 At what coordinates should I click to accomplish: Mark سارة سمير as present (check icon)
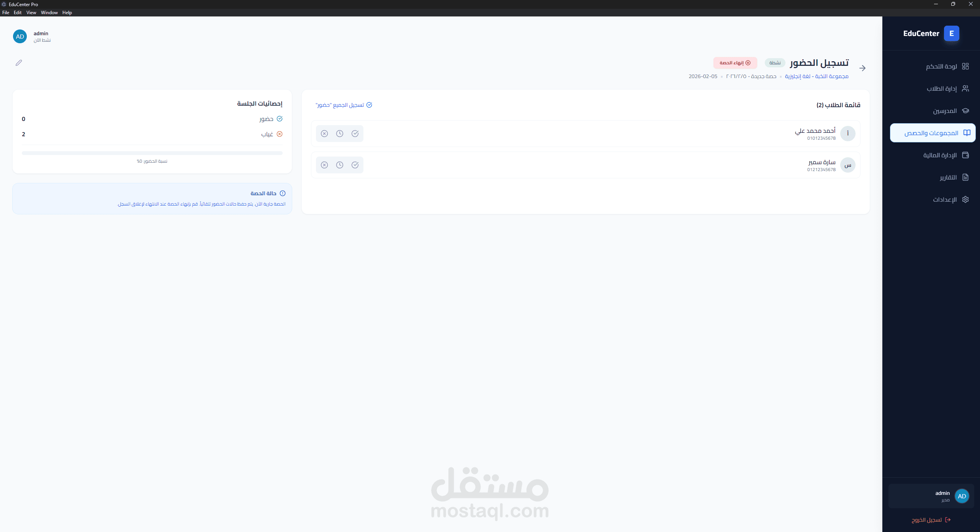pos(355,165)
